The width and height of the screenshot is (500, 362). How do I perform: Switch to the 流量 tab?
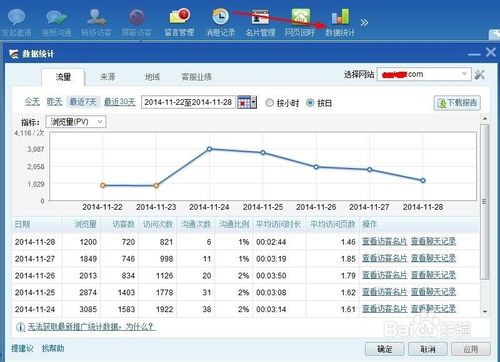point(63,77)
